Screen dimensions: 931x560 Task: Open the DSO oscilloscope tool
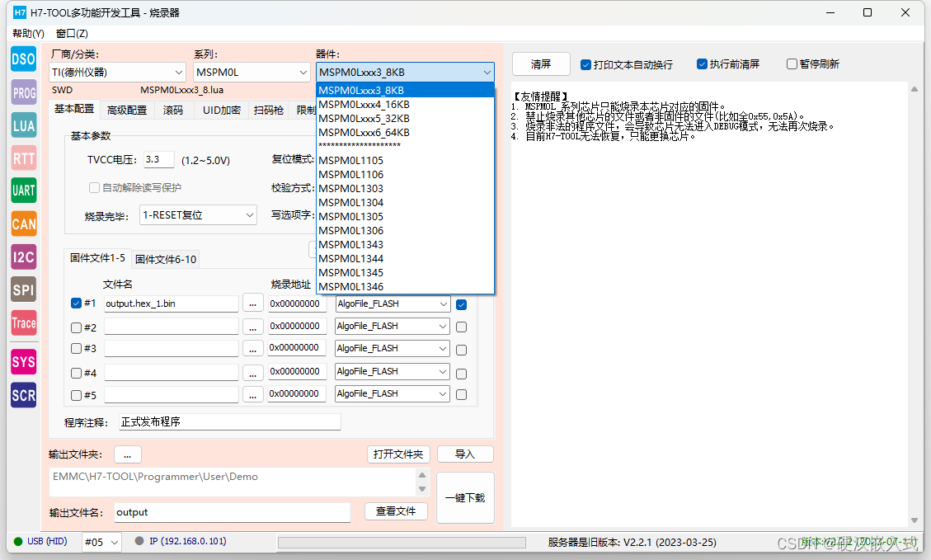click(x=24, y=59)
